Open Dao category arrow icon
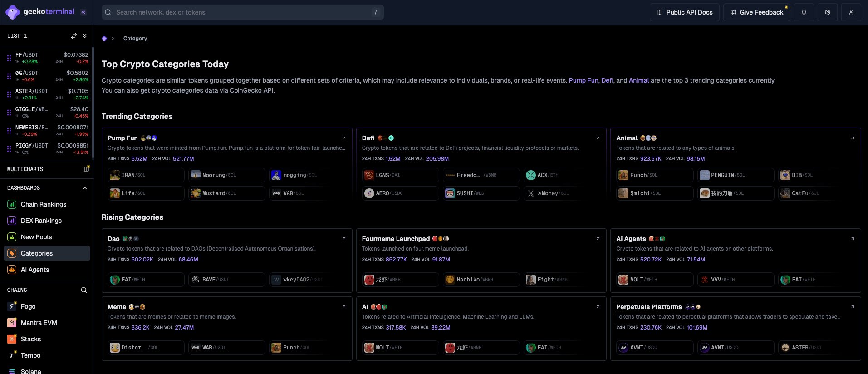 (344, 239)
